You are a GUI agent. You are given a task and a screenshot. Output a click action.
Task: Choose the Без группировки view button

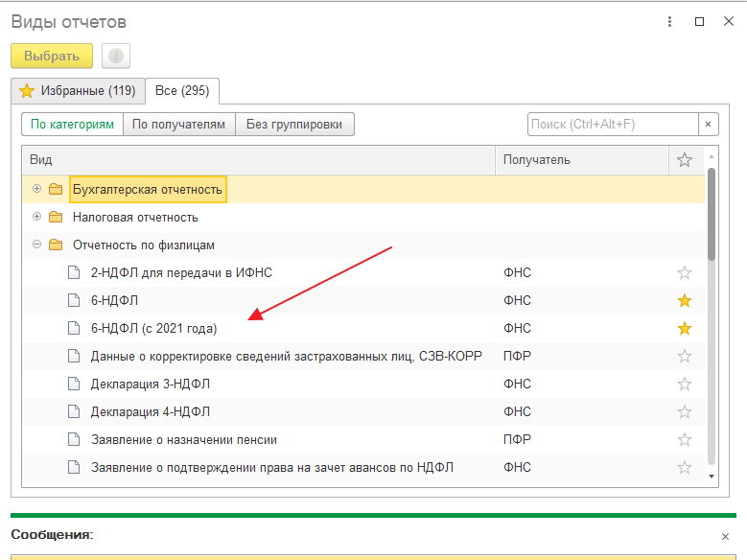coord(295,125)
